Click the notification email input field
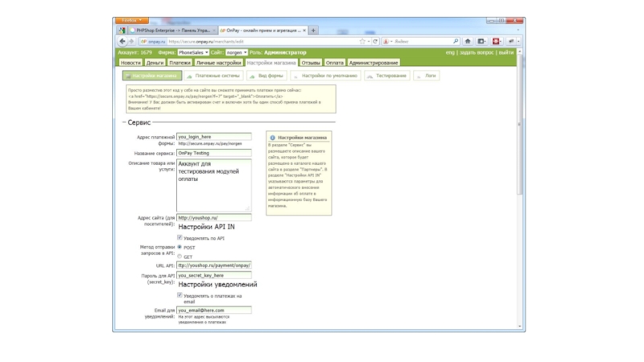Image resolution: width=644 pixels, height=362 pixels. tap(214, 311)
